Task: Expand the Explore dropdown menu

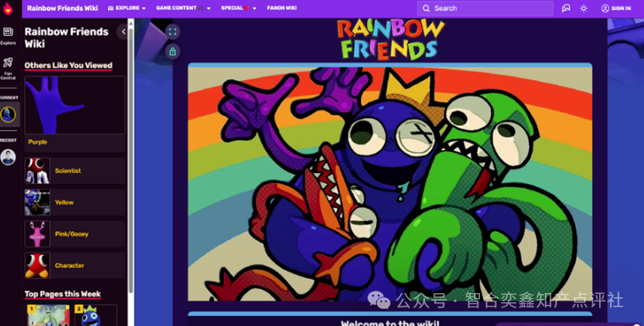Action: [x=127, y=8]
